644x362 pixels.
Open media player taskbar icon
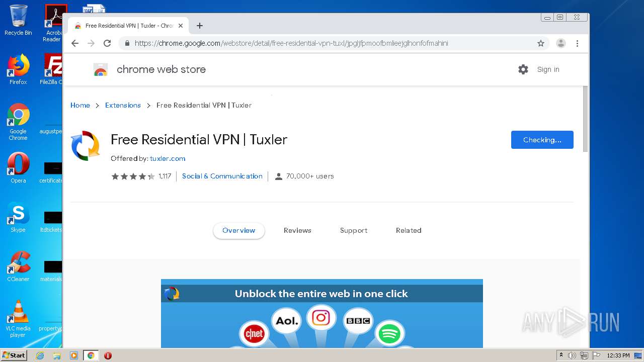[x=74, y=355]
